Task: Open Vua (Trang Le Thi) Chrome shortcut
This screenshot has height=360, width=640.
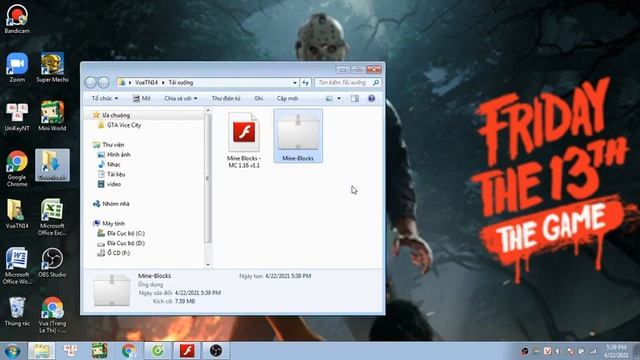Action: tap(52, 315)
